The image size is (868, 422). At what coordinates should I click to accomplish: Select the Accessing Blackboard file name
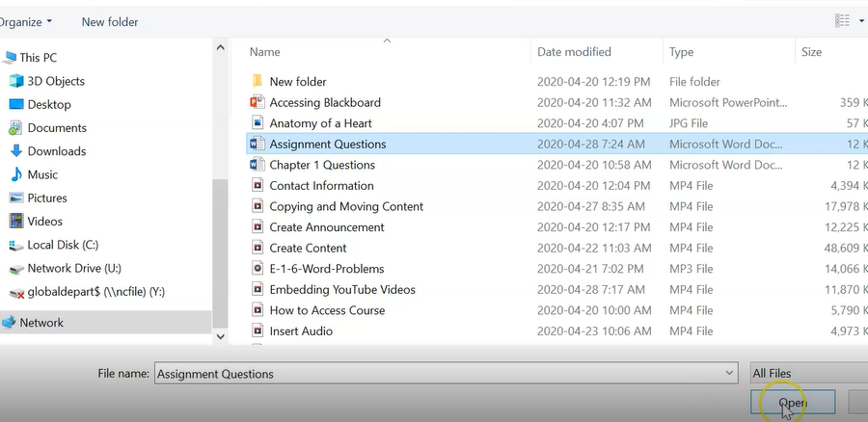pos(325,102)
